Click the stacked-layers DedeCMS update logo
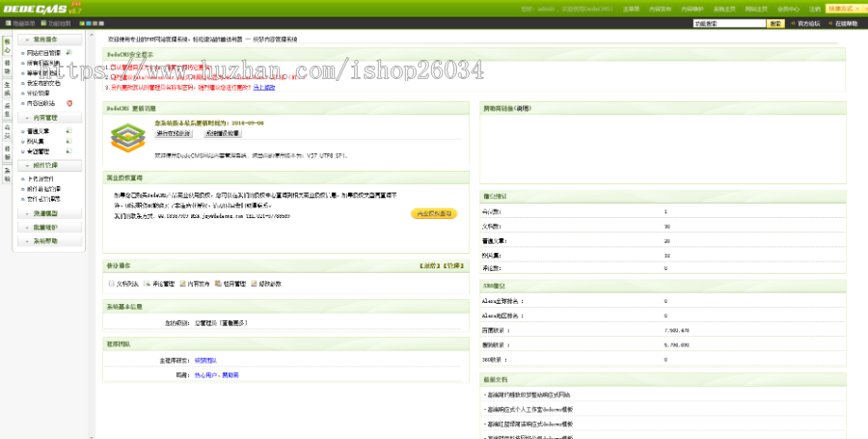Image resolution: width=868 pixels, height=439 pixels. (127, 137)
